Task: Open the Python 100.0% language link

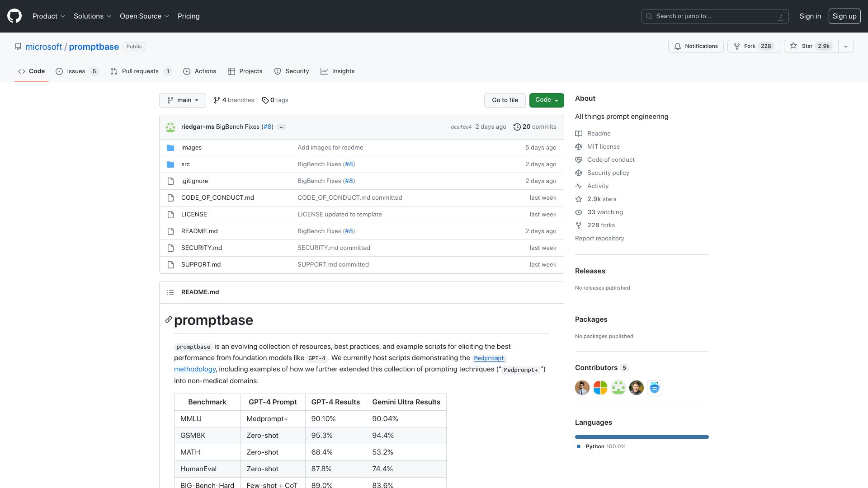Action: click(x=601, y=446)
